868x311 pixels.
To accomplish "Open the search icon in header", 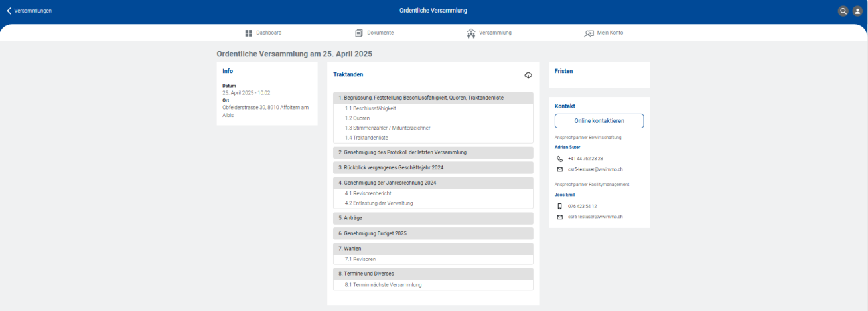I will pyautogui.click(x=843, y=11).
